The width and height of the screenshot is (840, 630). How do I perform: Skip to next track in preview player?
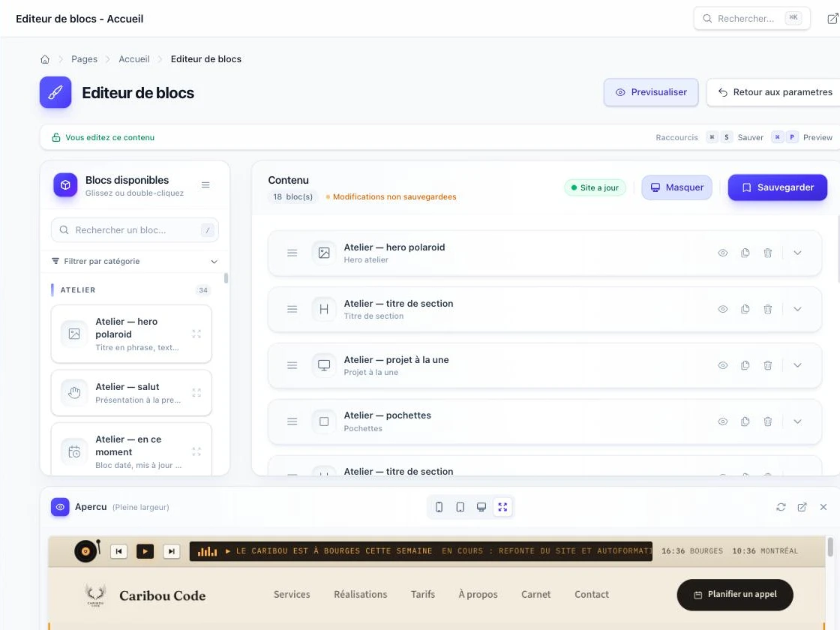point(172,551)
